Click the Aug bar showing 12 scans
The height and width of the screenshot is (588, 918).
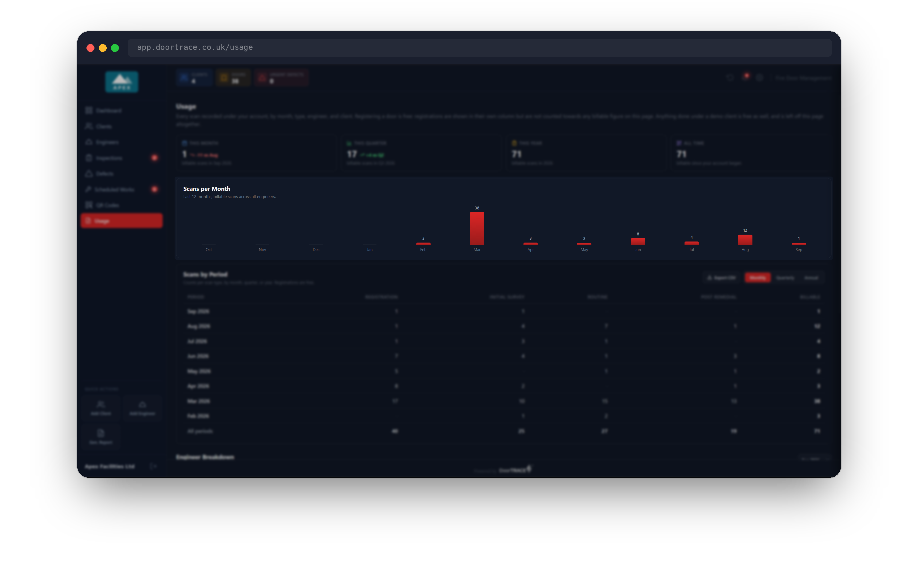click(745, 240)
